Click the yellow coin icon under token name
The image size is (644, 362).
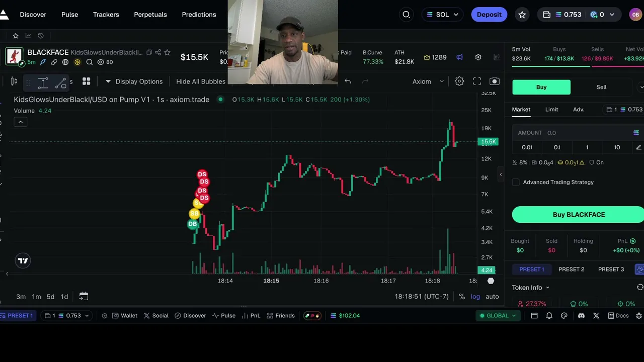pos(77,62)
